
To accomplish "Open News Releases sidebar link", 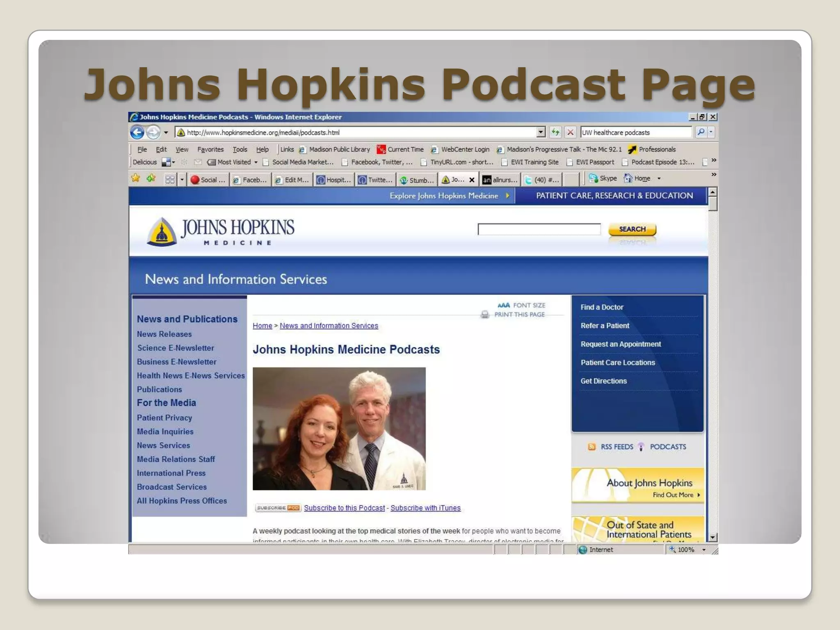I will coord(164,334).
